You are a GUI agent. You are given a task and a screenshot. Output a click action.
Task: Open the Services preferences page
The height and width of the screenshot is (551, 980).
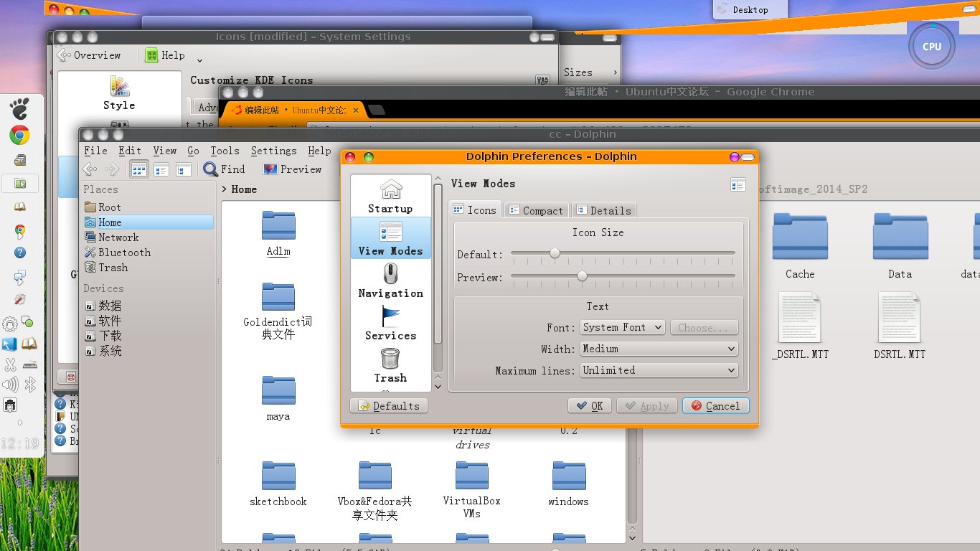391,323
